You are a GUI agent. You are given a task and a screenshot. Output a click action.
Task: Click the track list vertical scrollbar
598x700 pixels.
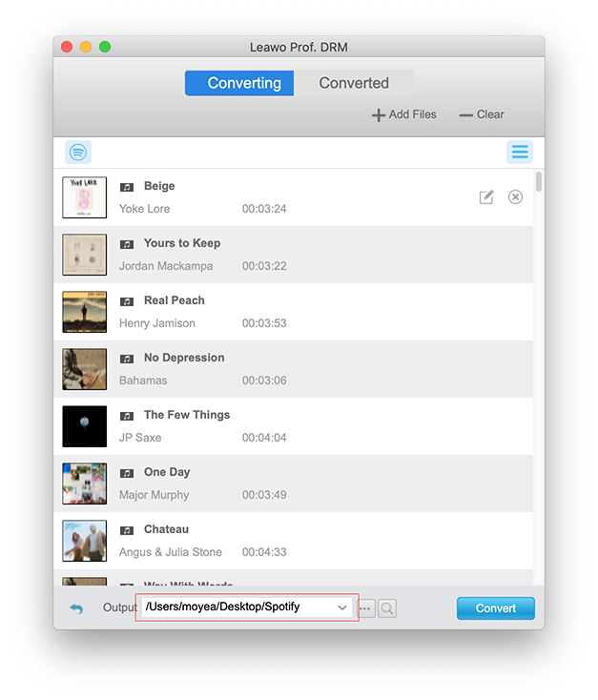tap(539, 182)
